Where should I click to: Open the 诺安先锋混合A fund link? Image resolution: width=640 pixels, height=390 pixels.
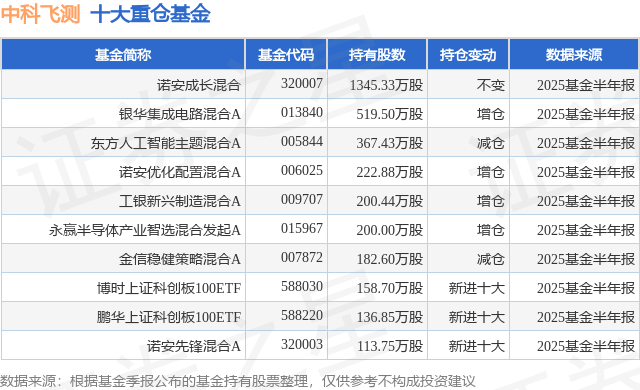pyautogui.click(x=193, y=346)
